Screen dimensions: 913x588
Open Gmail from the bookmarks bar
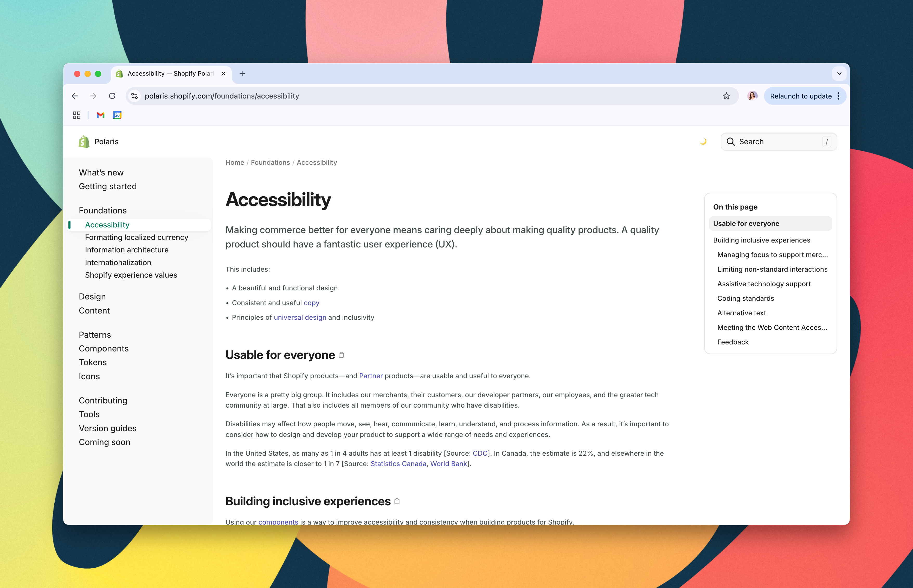click(100, 115)
